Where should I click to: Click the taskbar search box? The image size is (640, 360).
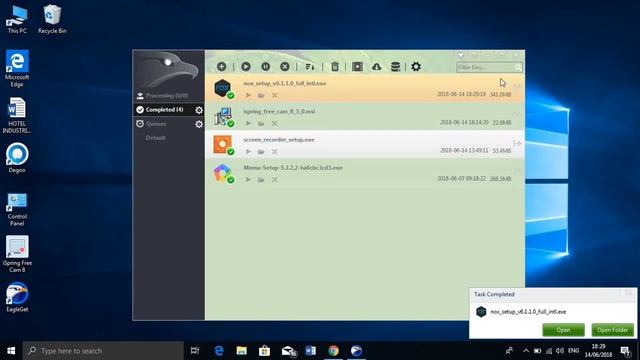pos(103,351)
